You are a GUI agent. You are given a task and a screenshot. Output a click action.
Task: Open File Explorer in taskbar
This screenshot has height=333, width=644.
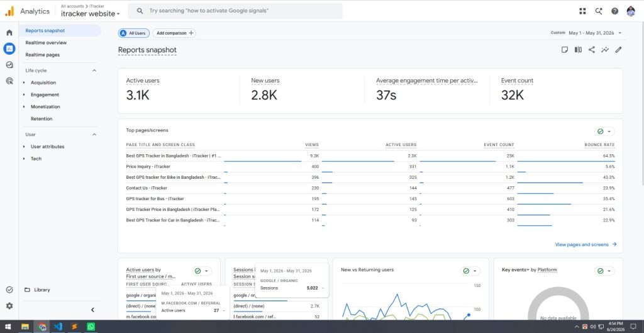(x=25, y=327)
